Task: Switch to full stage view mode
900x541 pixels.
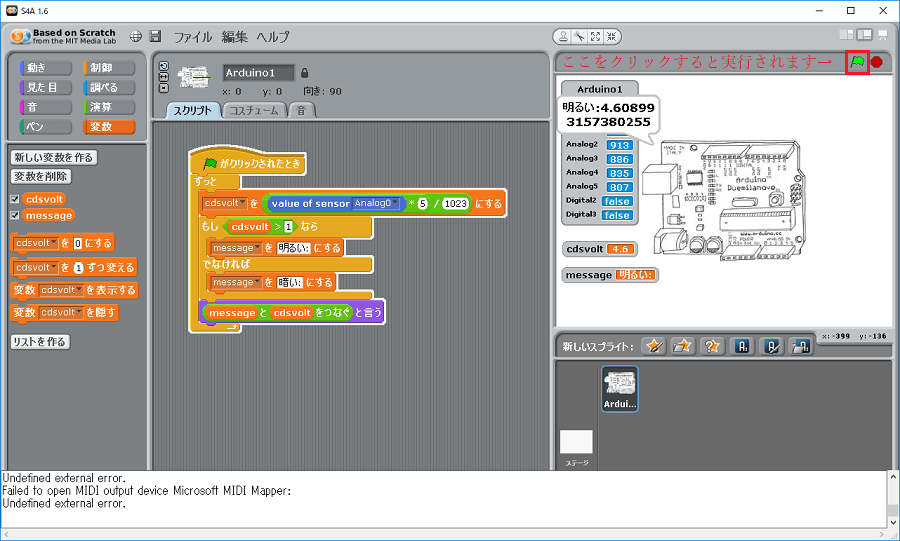Action: click(x=864, y=35)
